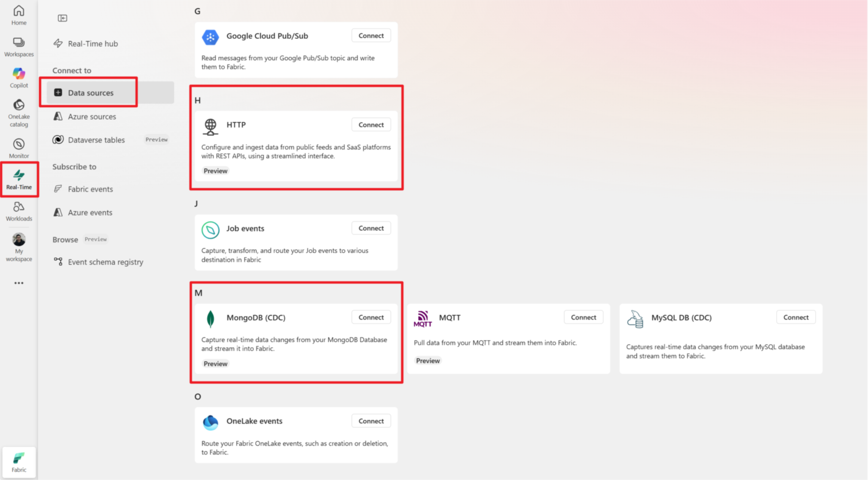Collapse the Real-Time hub navigation pane

(x=62, y=18)
